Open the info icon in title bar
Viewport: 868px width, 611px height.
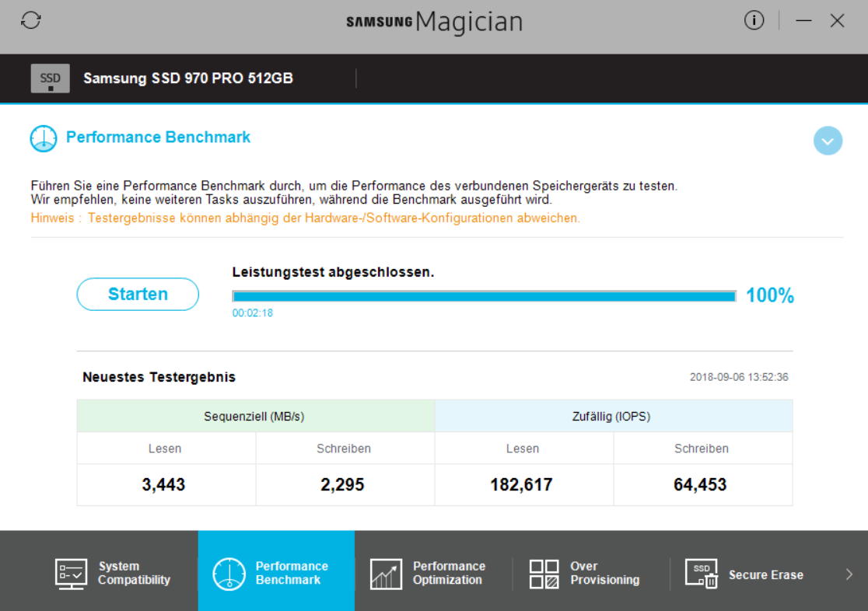click(754, 20)
